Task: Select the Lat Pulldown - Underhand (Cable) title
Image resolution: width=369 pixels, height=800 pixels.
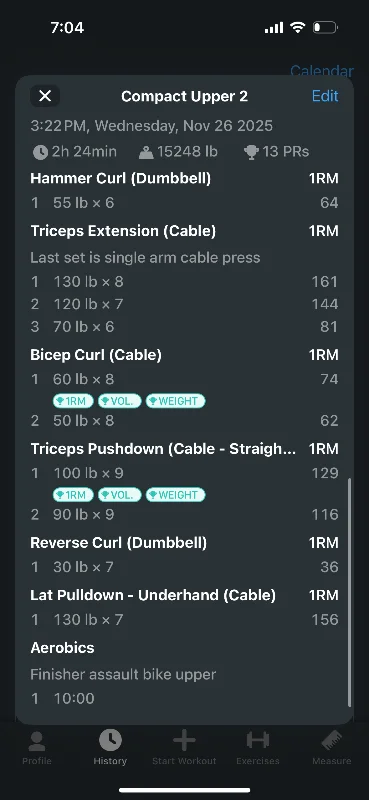Action: click(153, 595)
